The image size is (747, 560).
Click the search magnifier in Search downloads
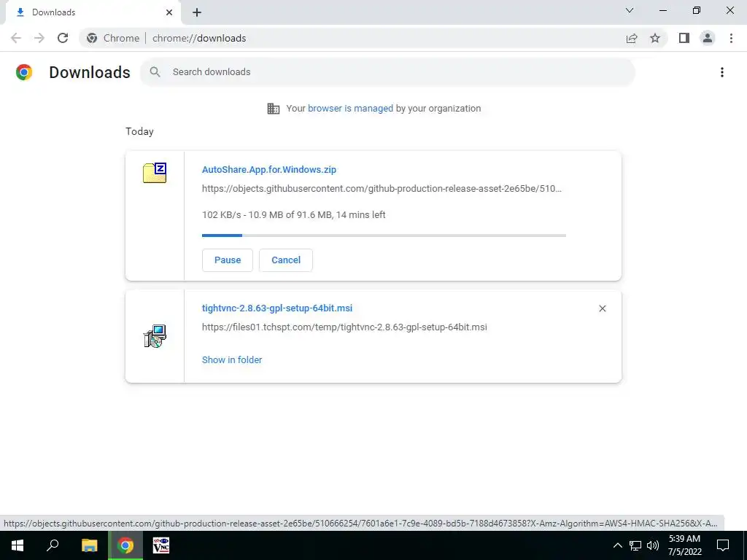[155, 72]
